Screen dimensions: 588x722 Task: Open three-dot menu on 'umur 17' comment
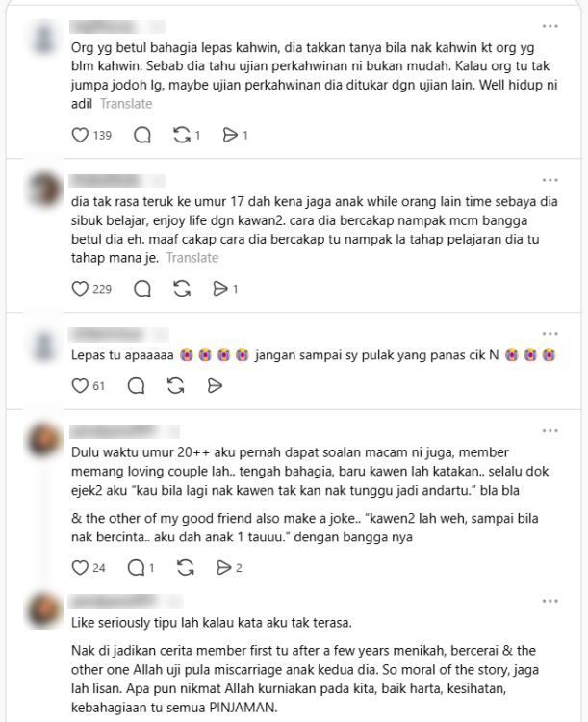coord(550,180)
